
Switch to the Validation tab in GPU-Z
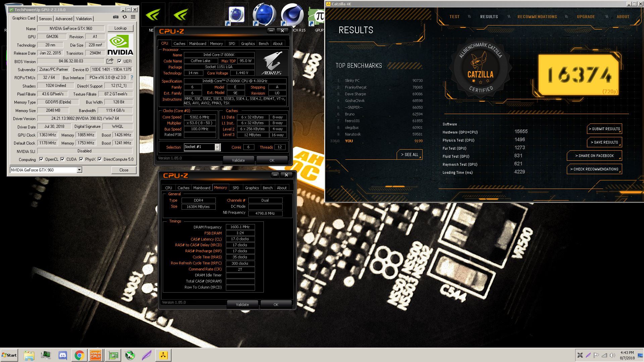pyautogui.click(x=84, y=19)
